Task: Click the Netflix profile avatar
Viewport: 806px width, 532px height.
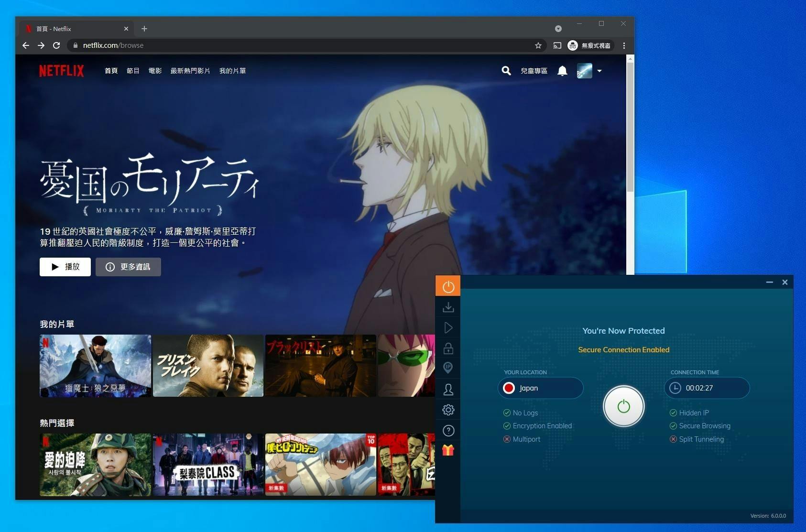Action: (x=584, y=71)
